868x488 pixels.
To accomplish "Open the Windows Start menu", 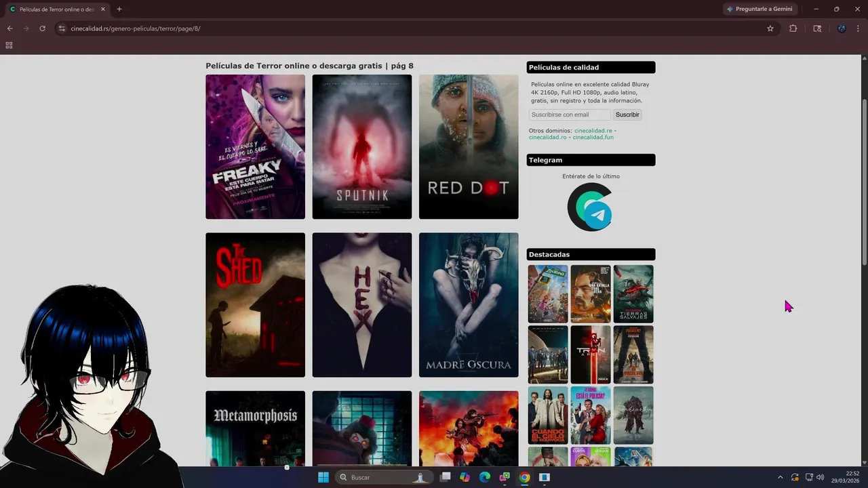I will 323,477.
